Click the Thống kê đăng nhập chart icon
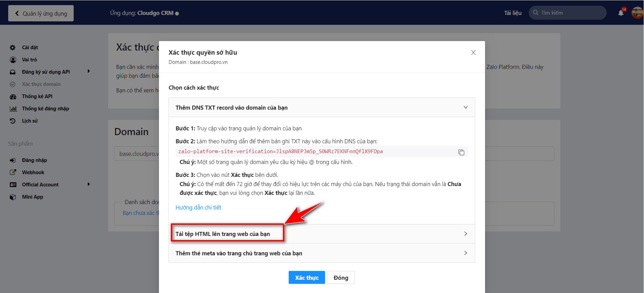The width and height of the screenshot is (644, 293). pyautogui.click(x=13, y=109)
